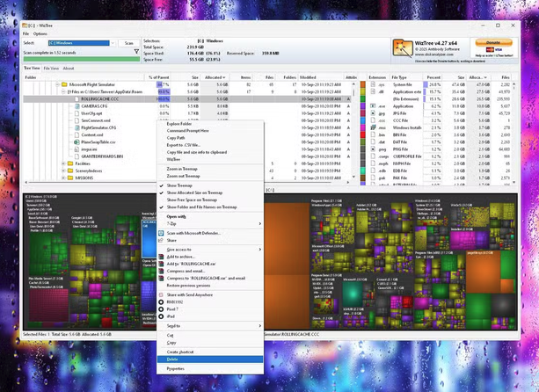Open the Send to submenu
Screen dimensions: 539x392
pyautogui.click(x=210, y=326)
